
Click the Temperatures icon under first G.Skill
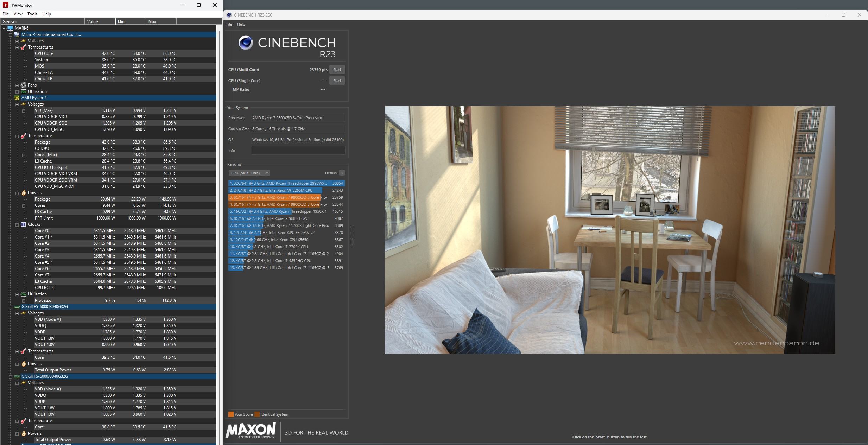point(24,351)
